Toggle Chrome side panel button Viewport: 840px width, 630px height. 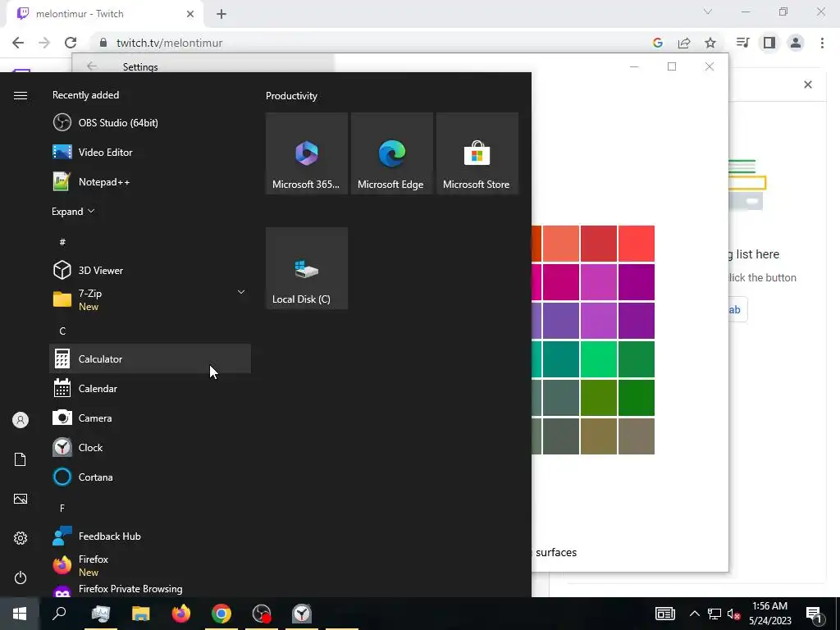pos(769,43)
